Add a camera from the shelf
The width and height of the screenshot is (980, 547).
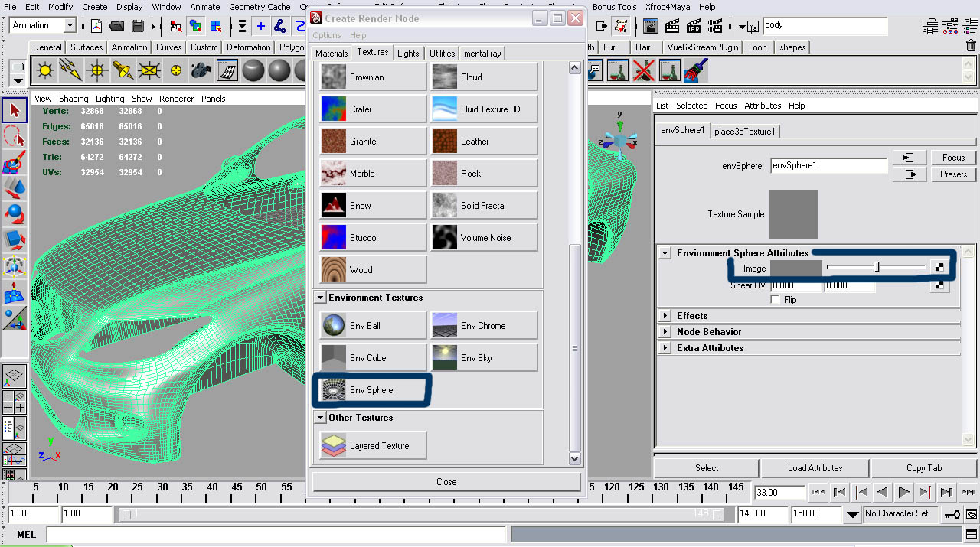point(201,71)
